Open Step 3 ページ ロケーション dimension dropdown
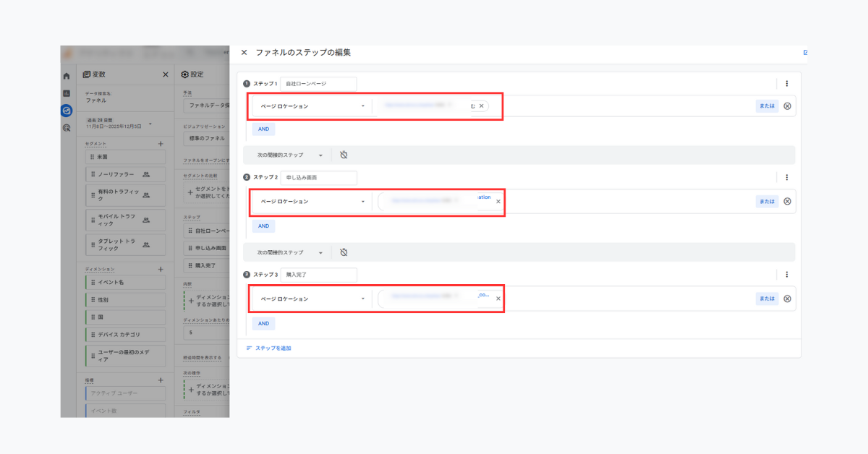 tap(312, 299)
